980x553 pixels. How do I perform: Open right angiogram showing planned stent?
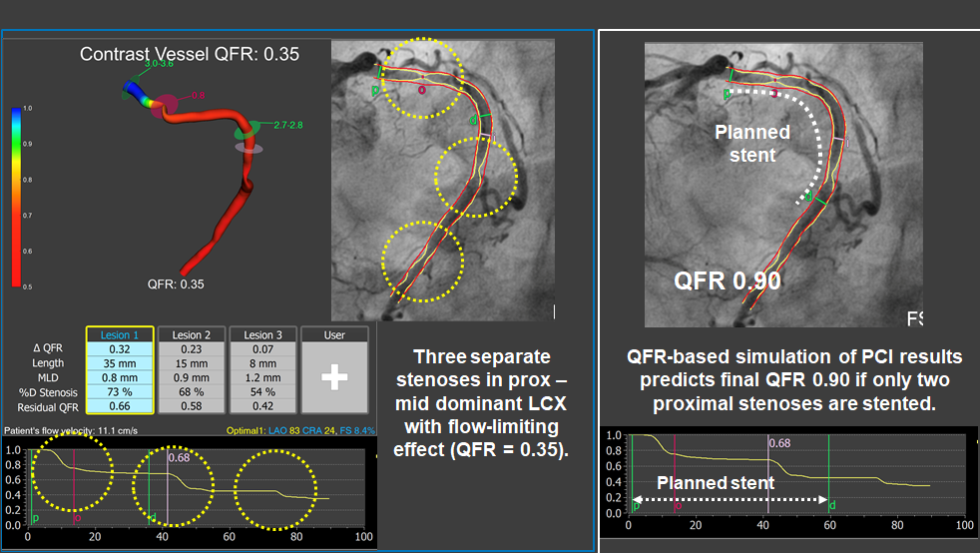point(783,185)
